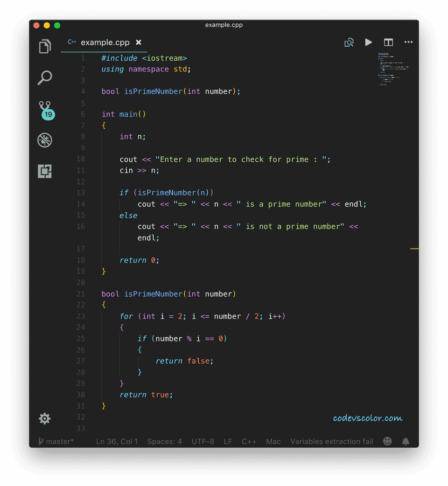Open notifications via the bell icon

coord(405,441)
